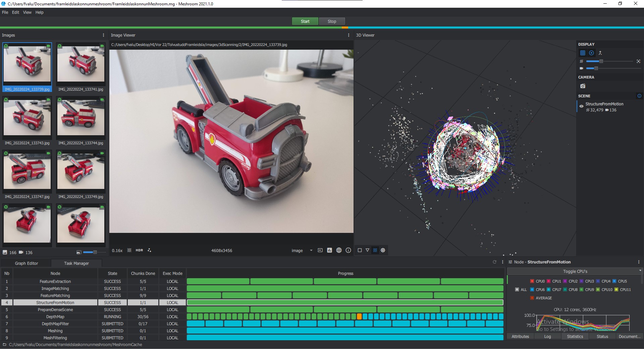
Task: Click the refresh icon in Task Manager header
Action: pyautogui.click(x=494, y=262)
